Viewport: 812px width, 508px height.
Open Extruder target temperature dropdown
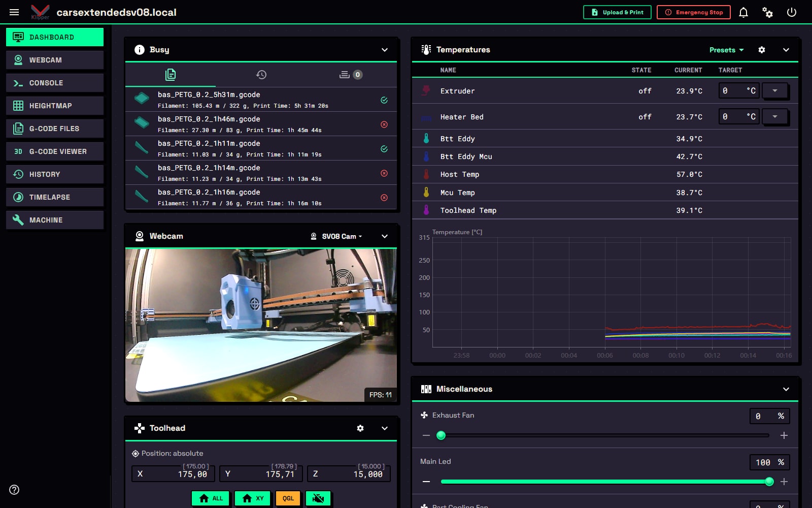(775, 90)
